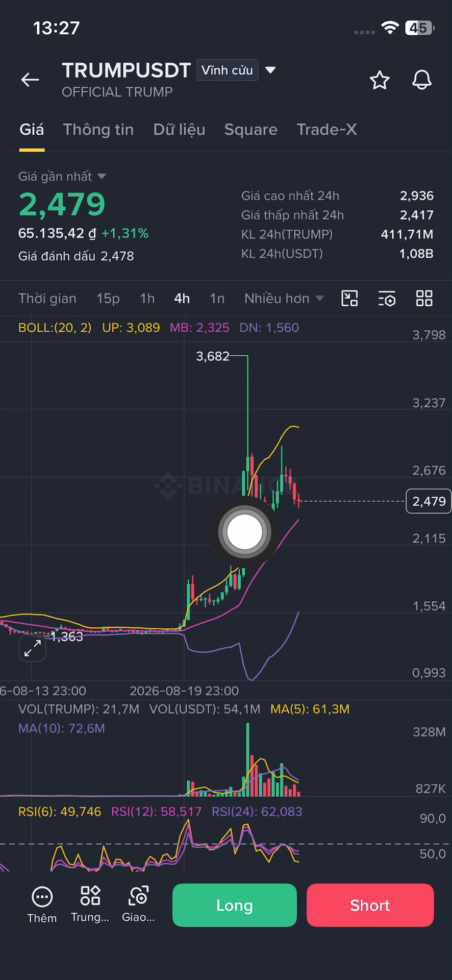Switch to Thông tin tab

click(x=98, y=130)
